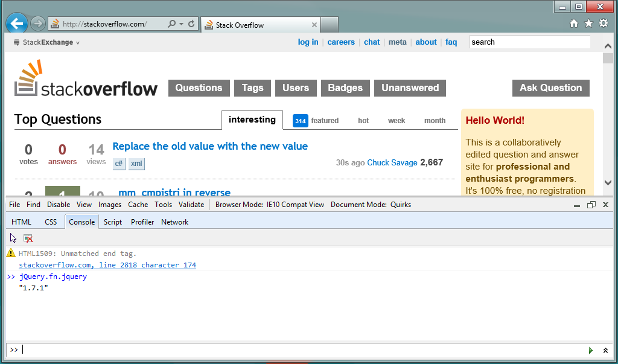This screenshot has width=618, height=364.
Task: Clear console with the red X icon
Action: 28,238
